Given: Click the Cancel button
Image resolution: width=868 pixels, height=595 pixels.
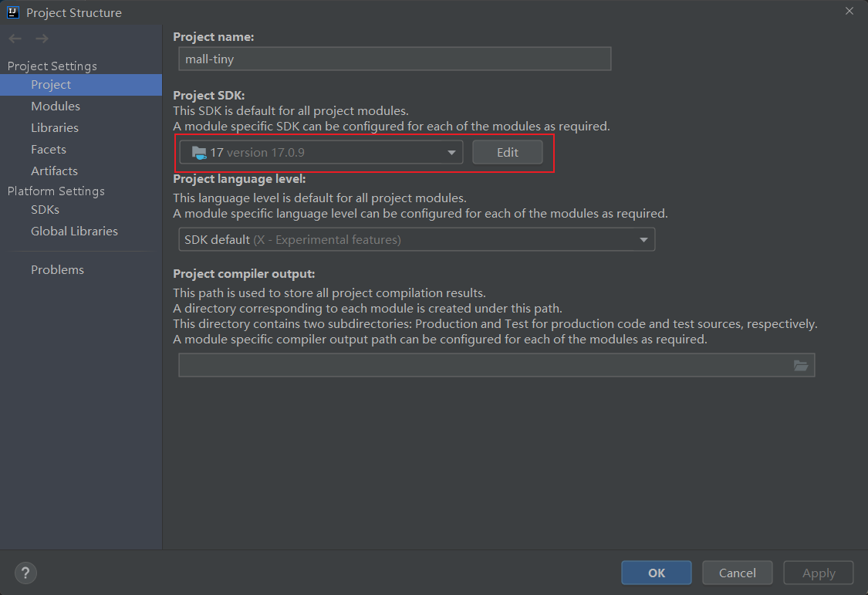Looking at the screenshot, I should tap(737, 573).
